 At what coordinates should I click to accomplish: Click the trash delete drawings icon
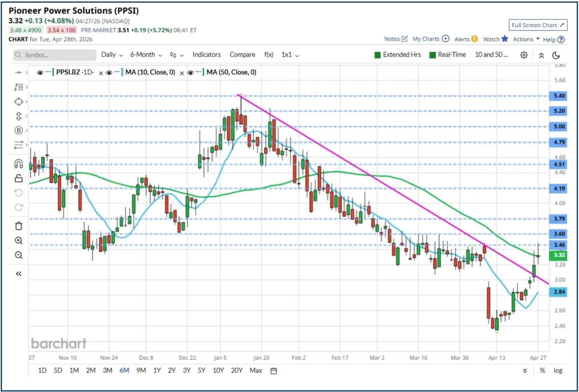(x=18, y=226)
